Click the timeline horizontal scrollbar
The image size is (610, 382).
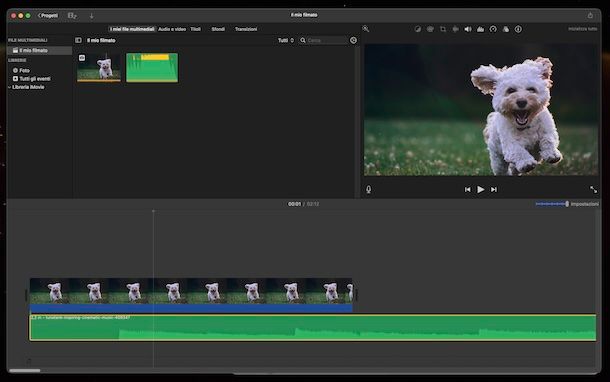(x=25, y=371)
